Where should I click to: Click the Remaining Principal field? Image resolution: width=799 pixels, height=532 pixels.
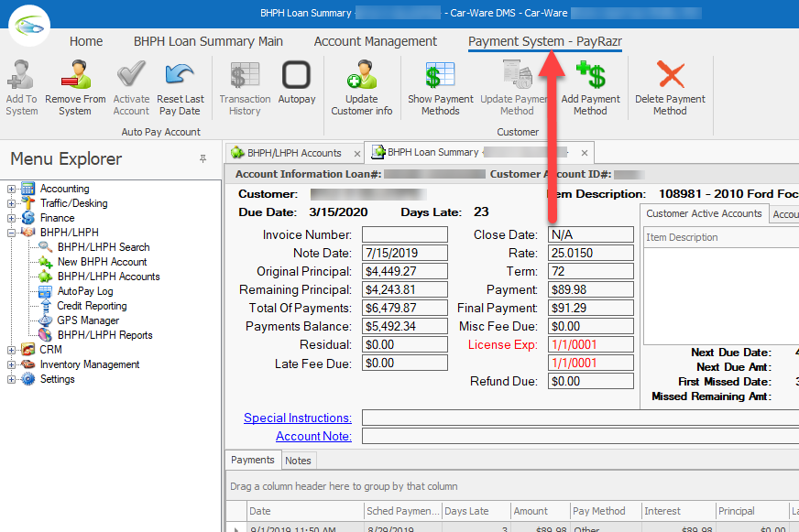(405, 289)
